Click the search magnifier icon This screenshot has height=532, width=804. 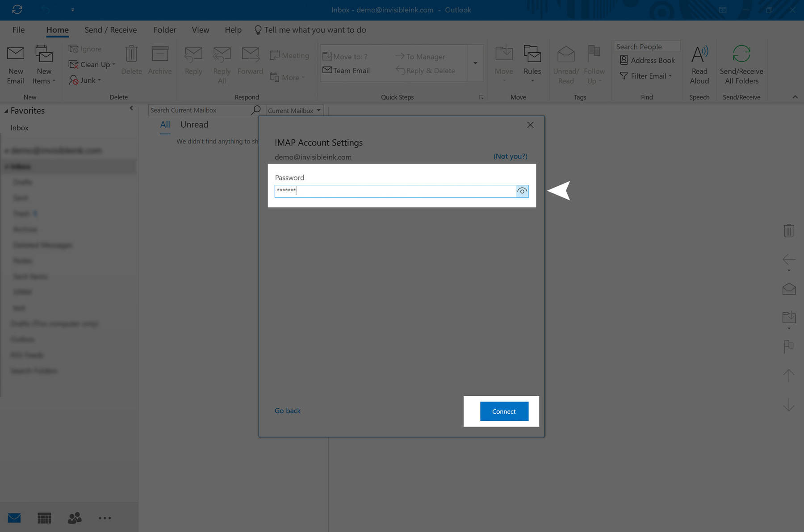[x=256, y=110]
